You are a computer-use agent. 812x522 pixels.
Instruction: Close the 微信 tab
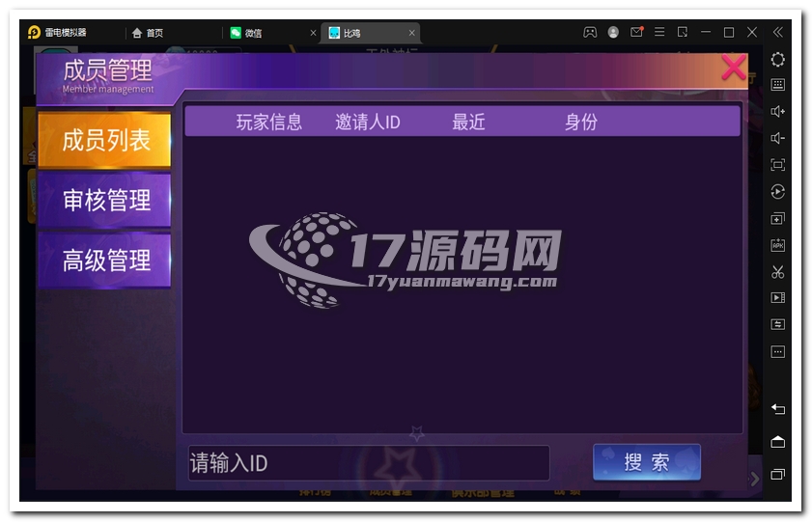[313, 33]
